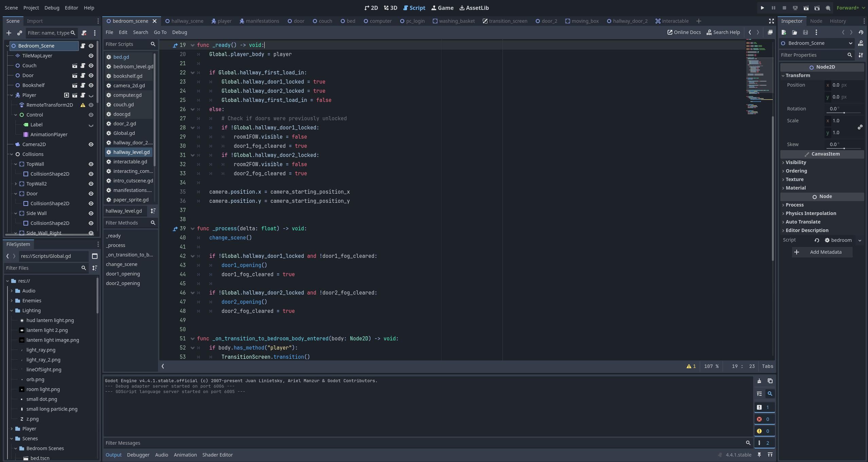Open Inspector object history
This screenshot has width=868, height=462.
pyautogui.click(x=861, y=32)
